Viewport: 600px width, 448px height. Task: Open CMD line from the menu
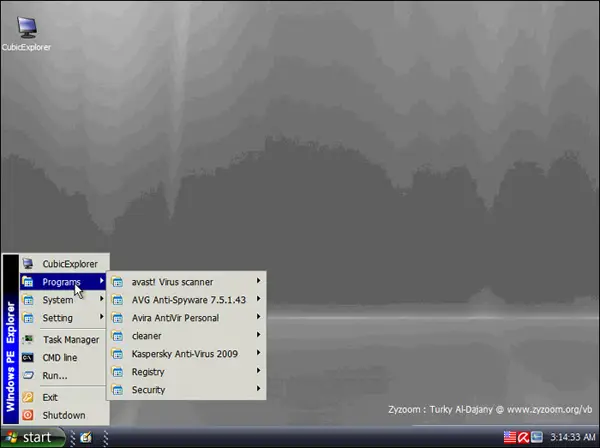(x=63, y=357)
